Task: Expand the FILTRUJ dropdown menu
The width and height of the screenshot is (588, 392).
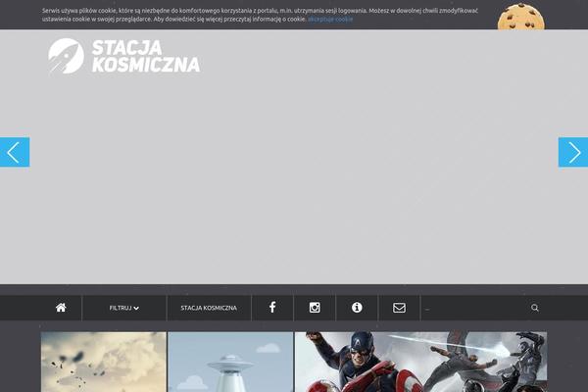Action: (x=124, y=308)
